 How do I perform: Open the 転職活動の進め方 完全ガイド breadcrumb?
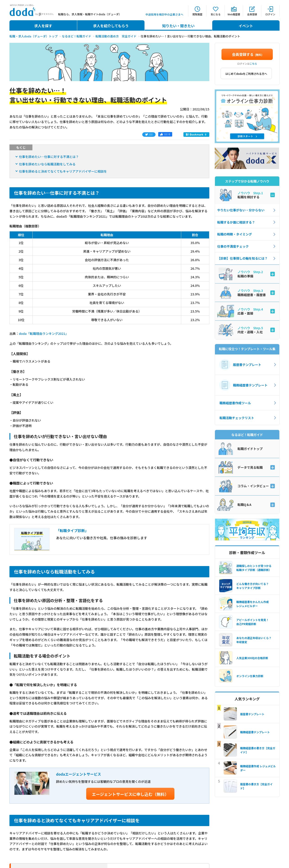116,36
